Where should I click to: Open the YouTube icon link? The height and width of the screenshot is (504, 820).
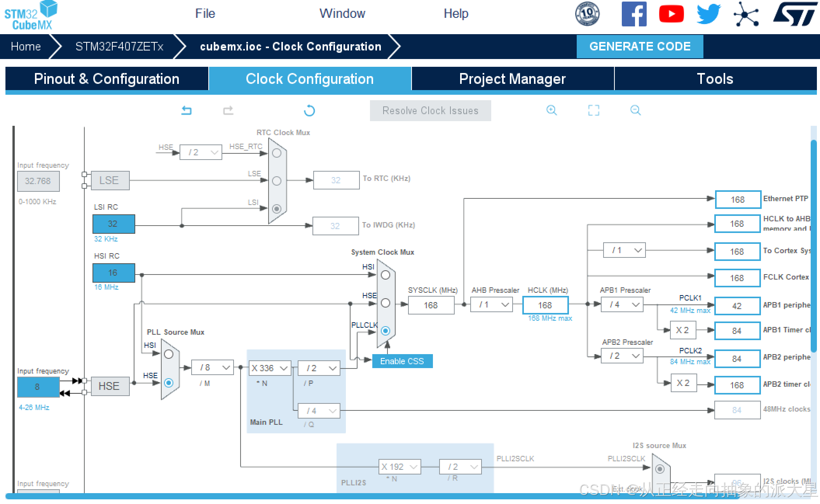click(x=671, y=14)
